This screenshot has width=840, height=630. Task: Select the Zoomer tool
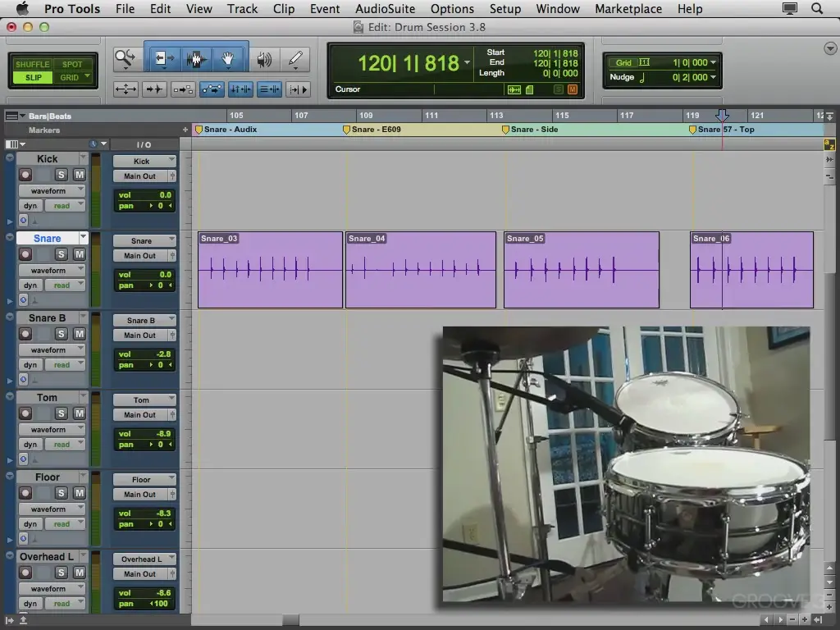(126, 58)
